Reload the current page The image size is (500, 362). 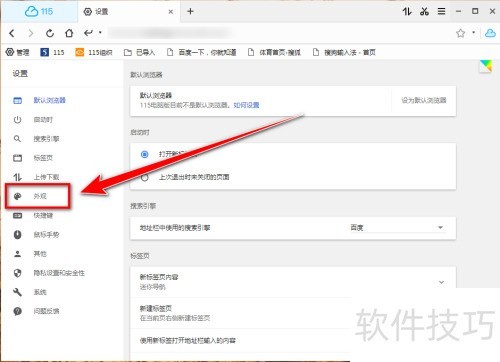click(50, 33)
